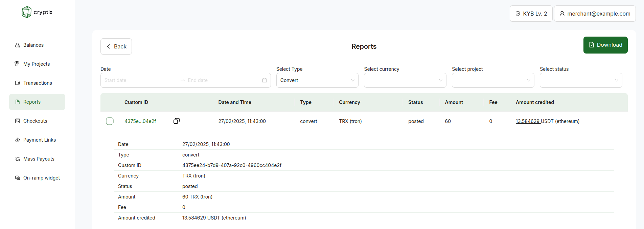This screenshot has width=644, height=229.
Task: Collapse the 4375e...04e2f row details
Action: 110,121
